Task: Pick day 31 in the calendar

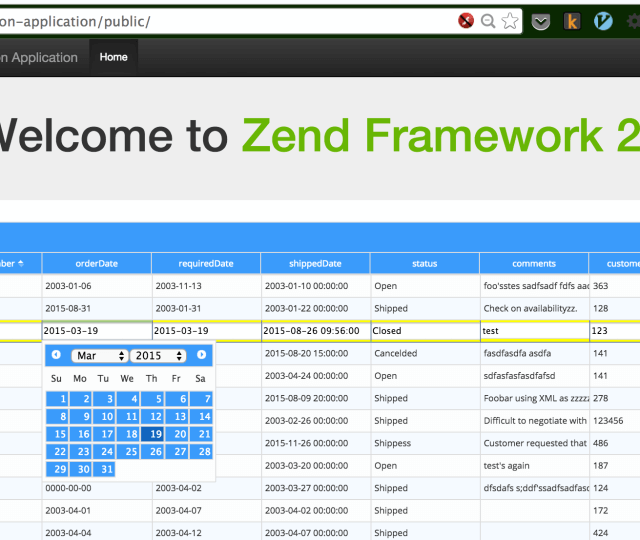Action: [104, 469]
